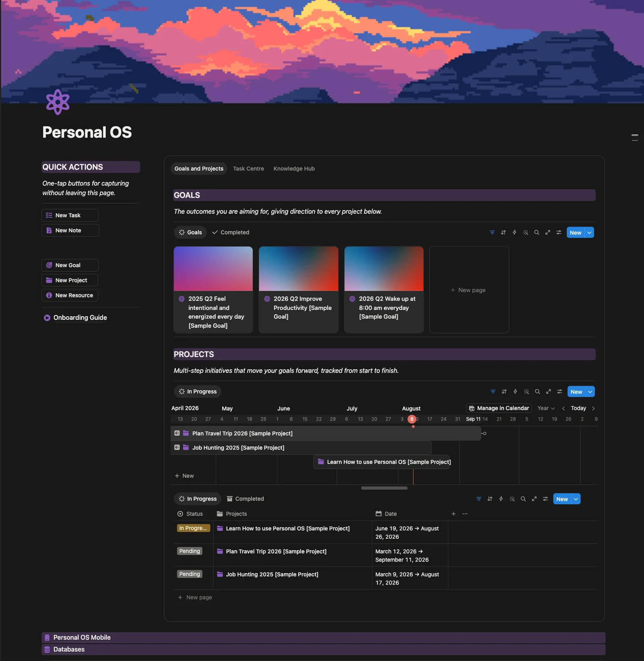Open Plan Travel Trip 2026 in table
The image size is (644, 661).
(x=276, y=552)
